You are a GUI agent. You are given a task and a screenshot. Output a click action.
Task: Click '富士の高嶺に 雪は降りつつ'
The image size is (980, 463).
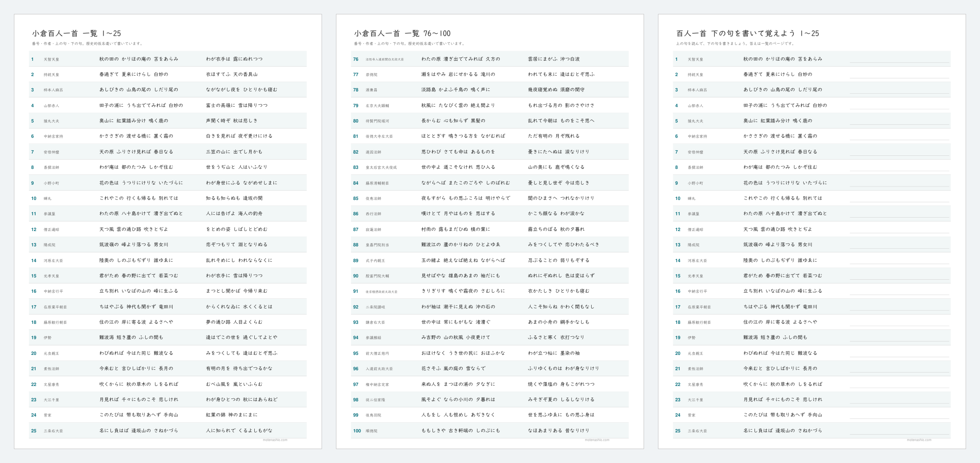237,105
